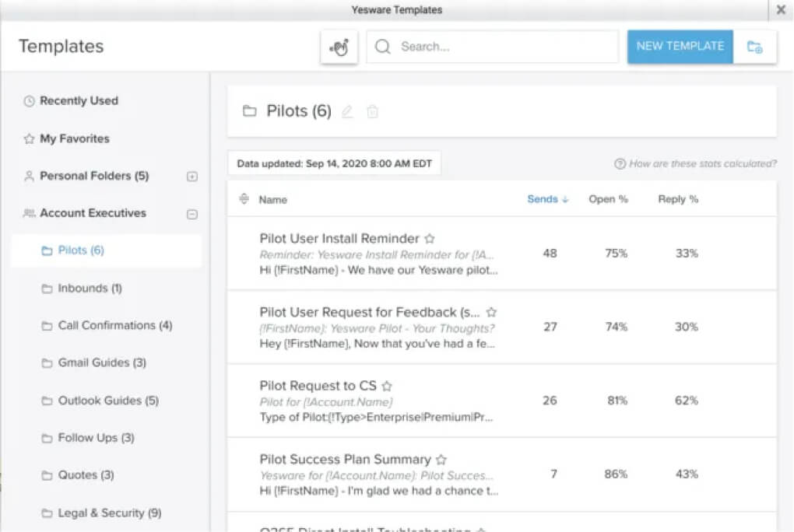Viewport: 794px width, 532px height.
Task: Open the campaigns wave-hand icon button
Action: (x=339, y=47)
